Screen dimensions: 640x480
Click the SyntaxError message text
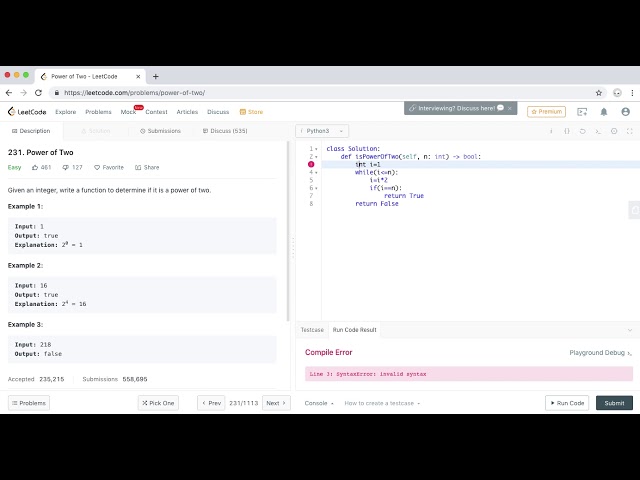tap(368, 374)
